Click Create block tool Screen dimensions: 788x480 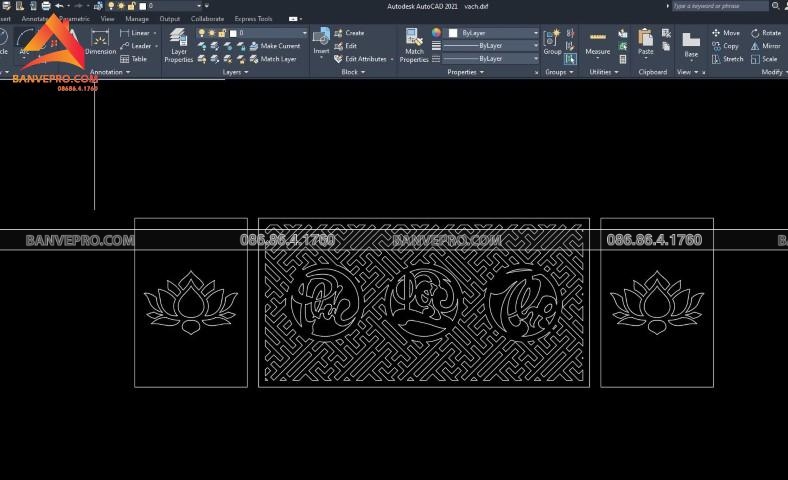pyautogui.click(x=349, y=33)
